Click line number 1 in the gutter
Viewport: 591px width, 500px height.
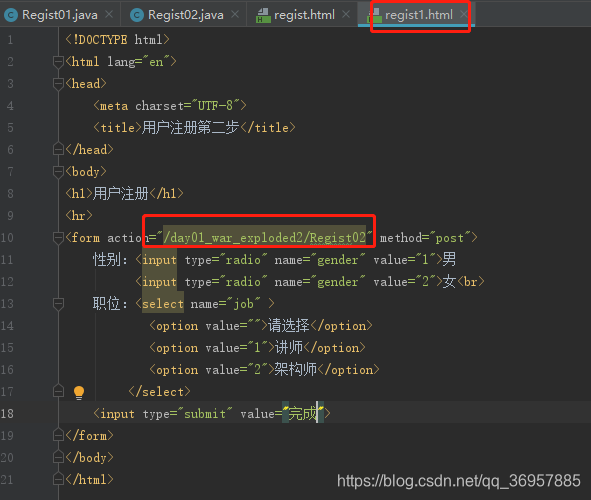point(10,40)
